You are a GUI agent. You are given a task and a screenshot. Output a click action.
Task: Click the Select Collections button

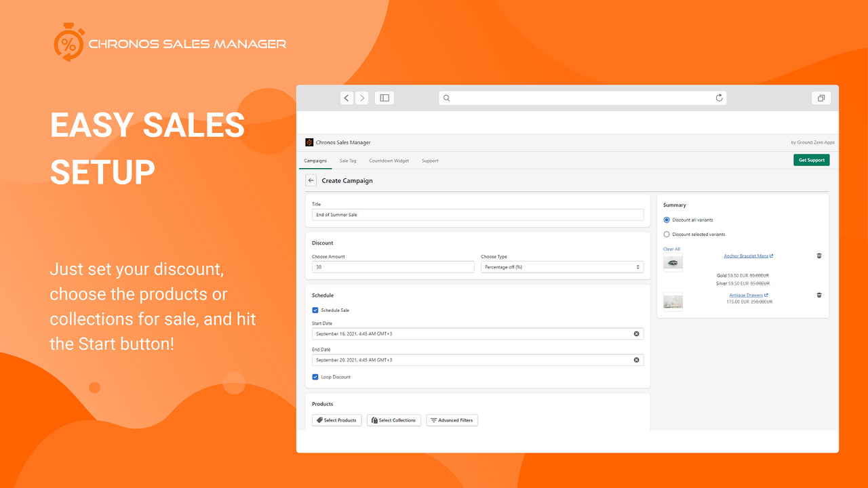[394, 420]
